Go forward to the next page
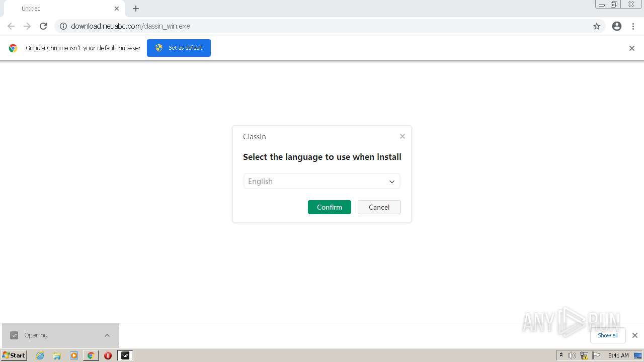 point(27,26)
